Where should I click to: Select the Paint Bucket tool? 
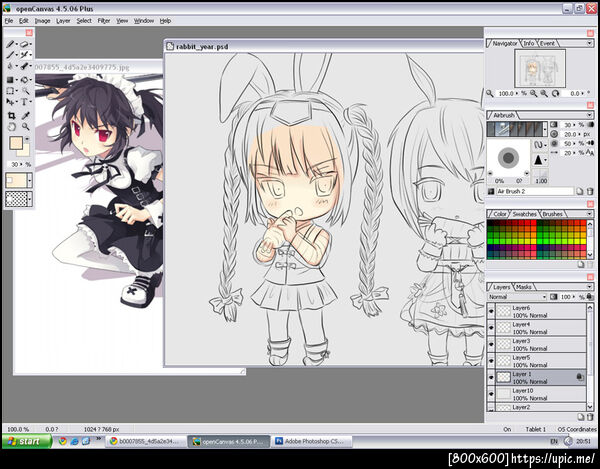[x=24, y=80]
